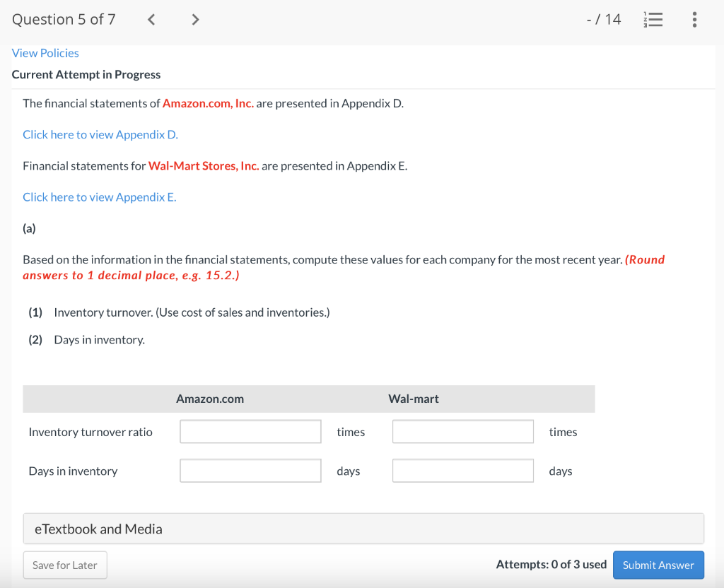Click the red Wal-Mart Stores, Inc. name

tap(204, 166)
